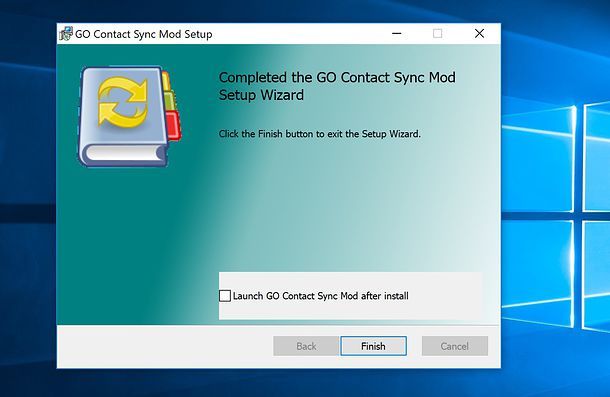Click the 'GO Contact Sync Mod Setup' window title
The height and width of the screenshot is (397, 610).
click(144, 34)
